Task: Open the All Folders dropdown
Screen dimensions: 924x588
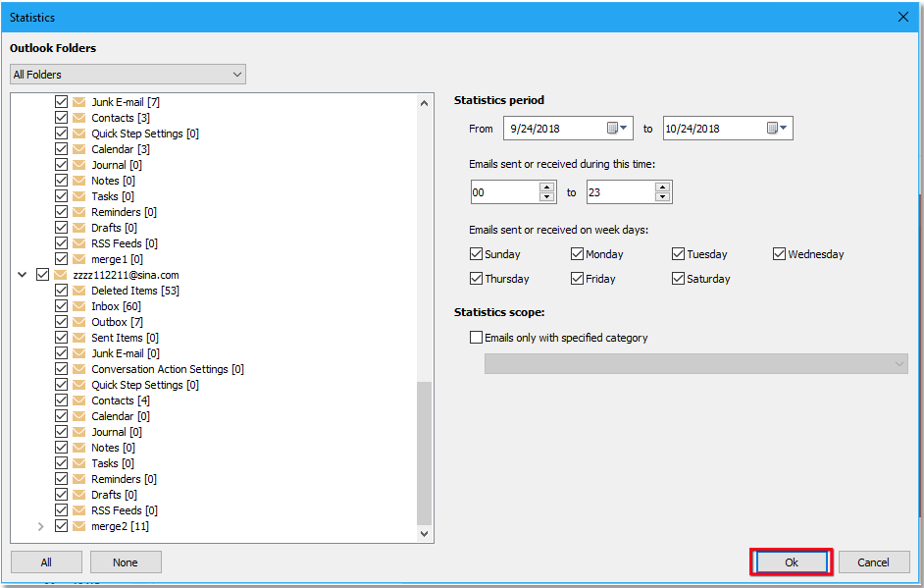Action: [236, 74]
